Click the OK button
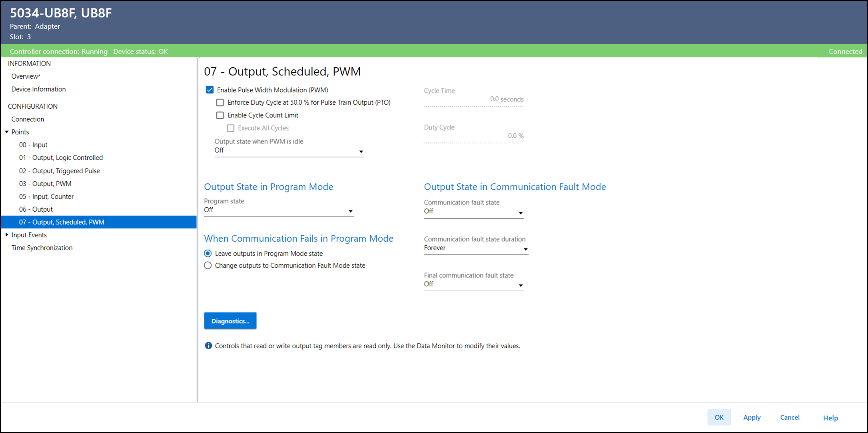 pyautogui.click(x=718, y=417)
